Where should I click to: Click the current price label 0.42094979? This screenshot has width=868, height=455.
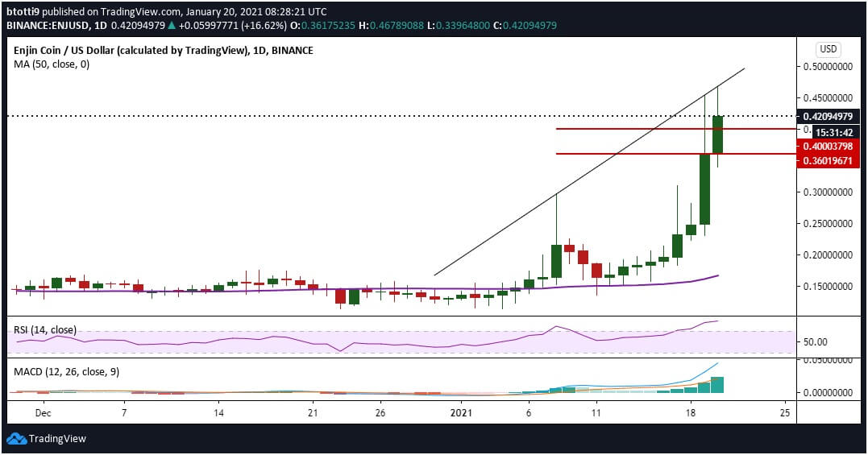[828, 116]
